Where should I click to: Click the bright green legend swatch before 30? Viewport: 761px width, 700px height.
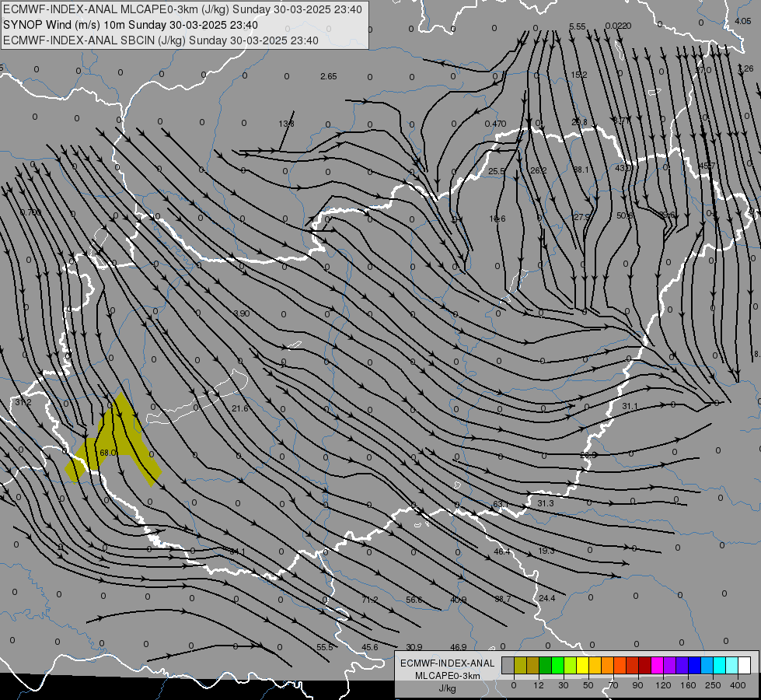point(557,665)
